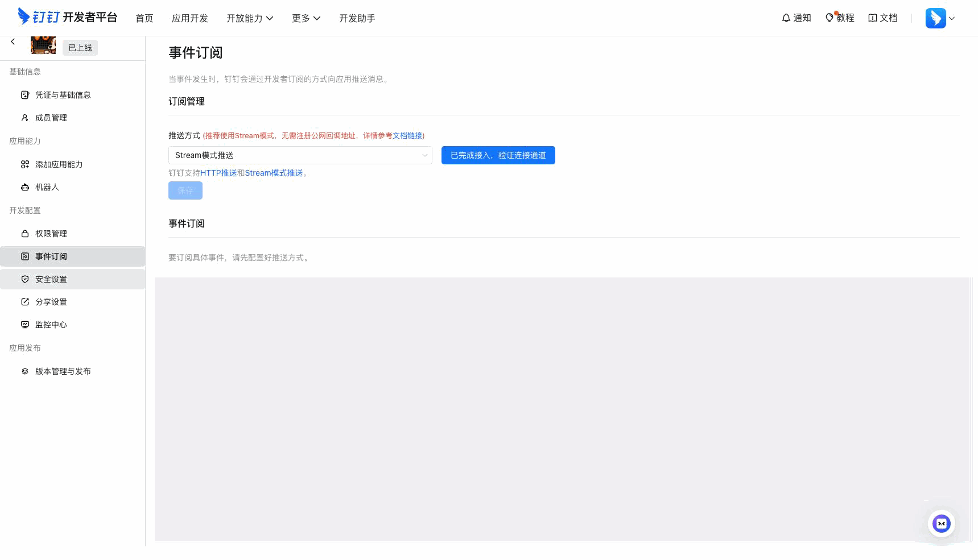Click the 机器人 robot icon
The image size is (978, 560).
25,187
